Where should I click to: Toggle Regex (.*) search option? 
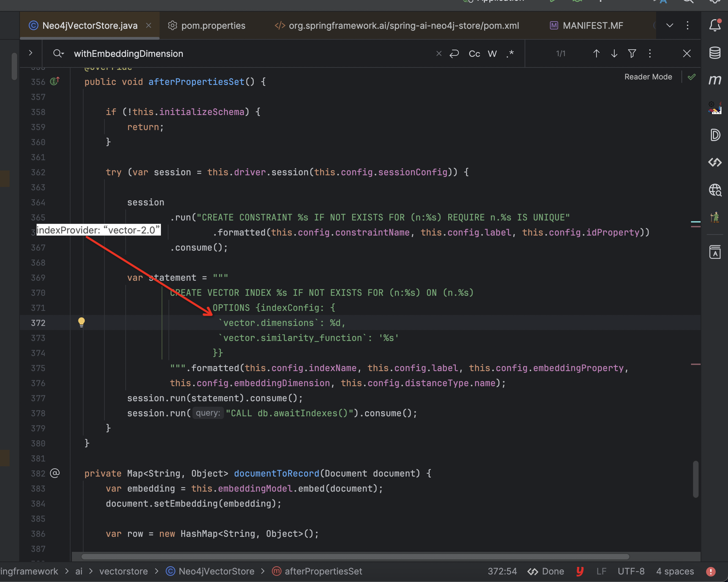click(x=510, y=54)
